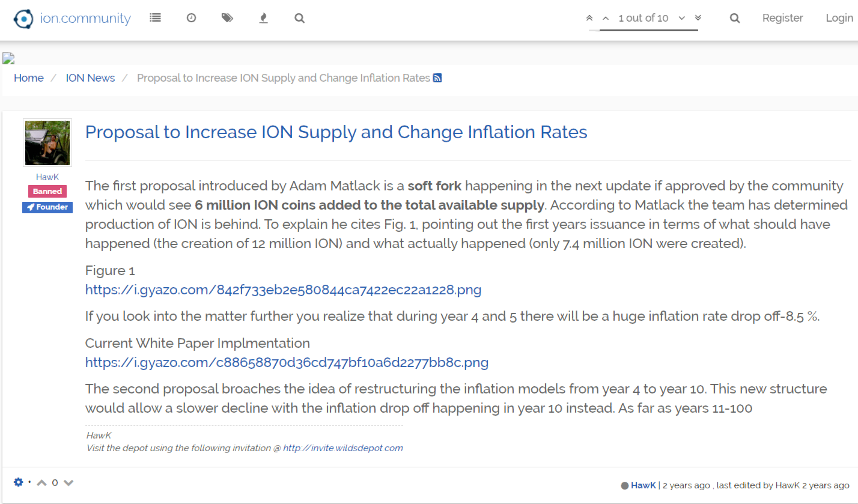
Task: Click the Founder group badge
Action: tap(47, 207)
